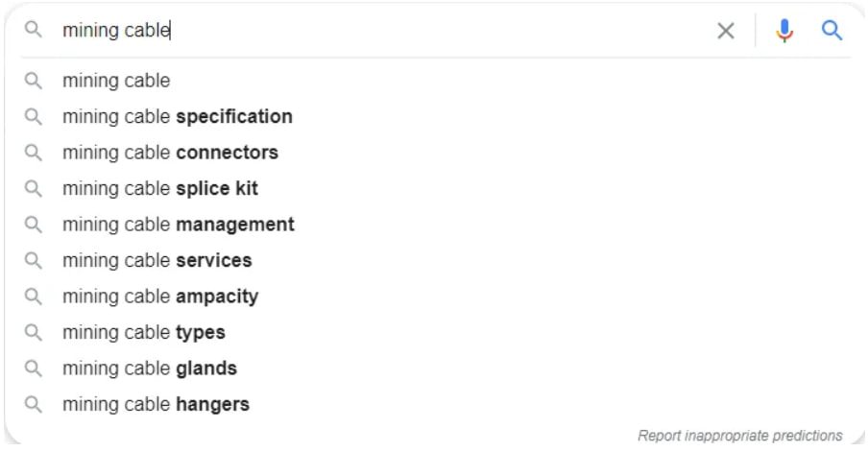Select the 'mining cable glands' suggestion
868x452 pixels.
click(x=435, y=368)
